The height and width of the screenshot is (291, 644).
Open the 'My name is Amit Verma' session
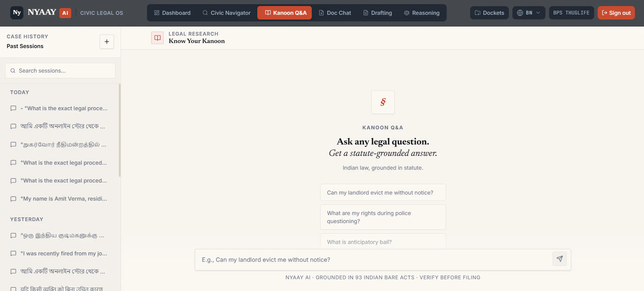tap(59, 199)
